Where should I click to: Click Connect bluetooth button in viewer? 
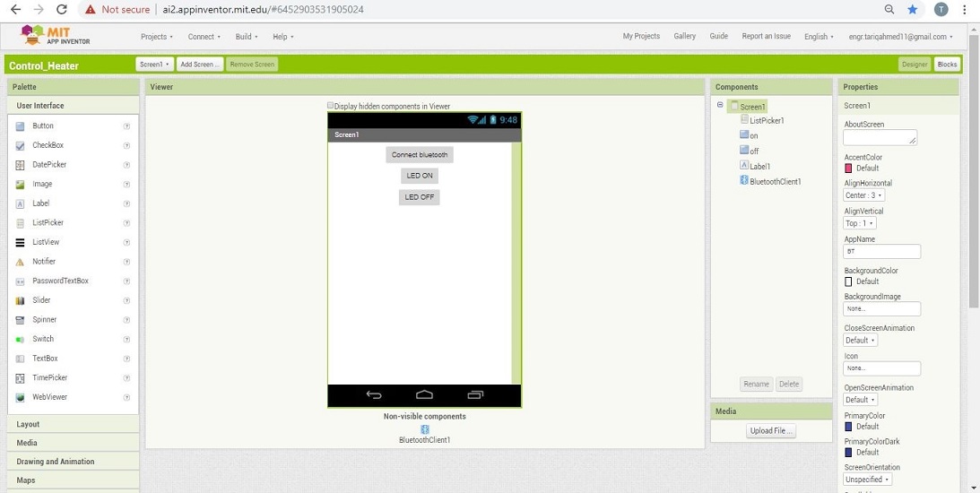(420, 155)
